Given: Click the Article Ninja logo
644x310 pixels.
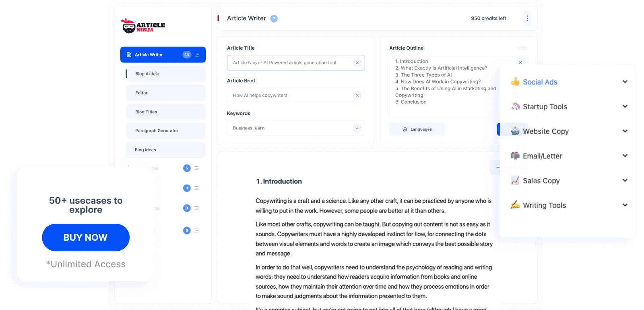Looking at the screenshot, I should (x=143, y=26).
